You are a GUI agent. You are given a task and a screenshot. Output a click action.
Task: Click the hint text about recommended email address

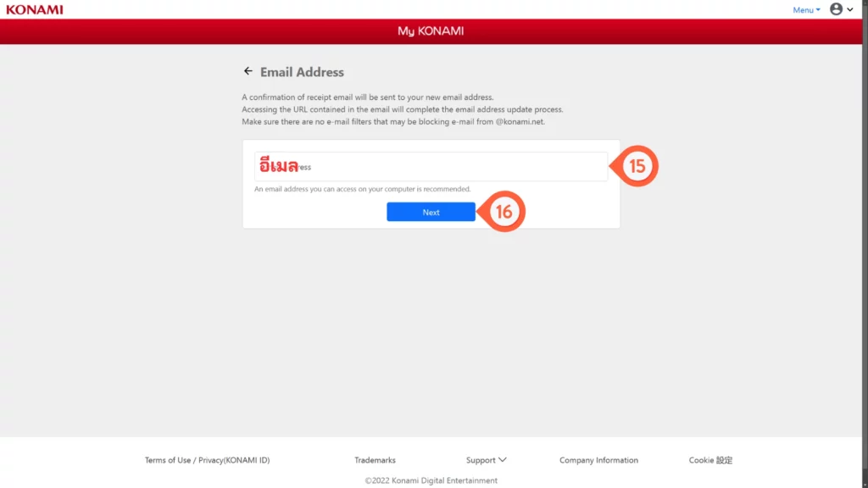pyautogui.click(x=362, y=189)
